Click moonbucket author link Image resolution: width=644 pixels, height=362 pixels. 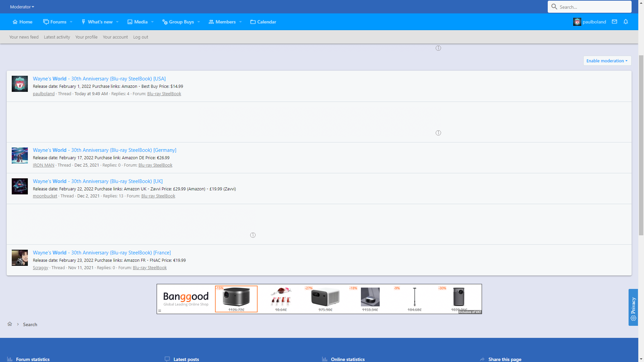coord(45,196)
